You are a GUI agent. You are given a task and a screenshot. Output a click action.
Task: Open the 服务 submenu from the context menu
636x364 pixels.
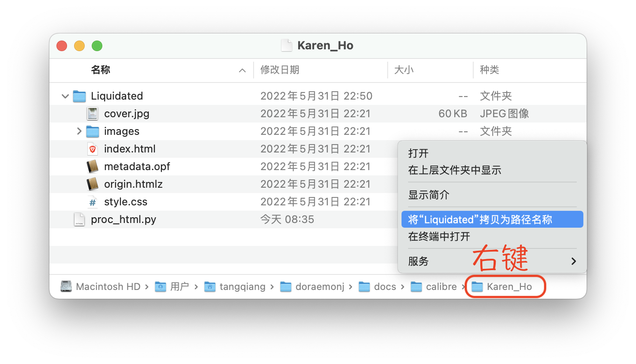(x=419, y=261)
